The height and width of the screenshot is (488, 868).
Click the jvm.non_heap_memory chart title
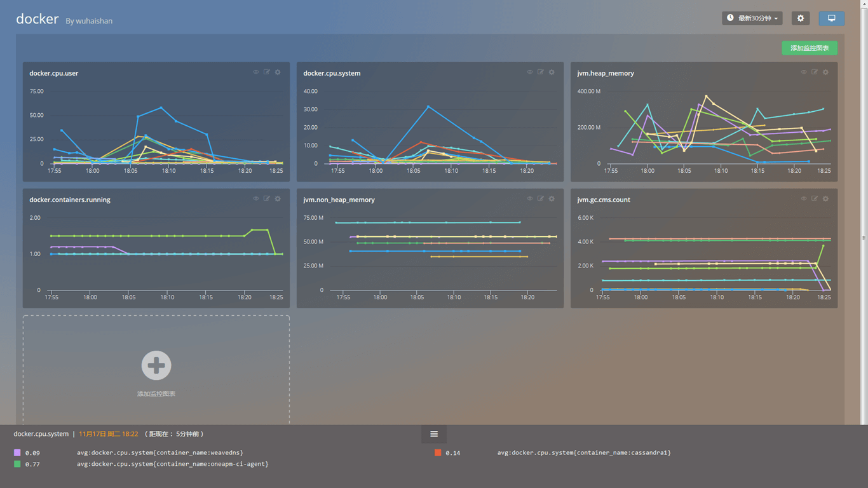(339, 200)
